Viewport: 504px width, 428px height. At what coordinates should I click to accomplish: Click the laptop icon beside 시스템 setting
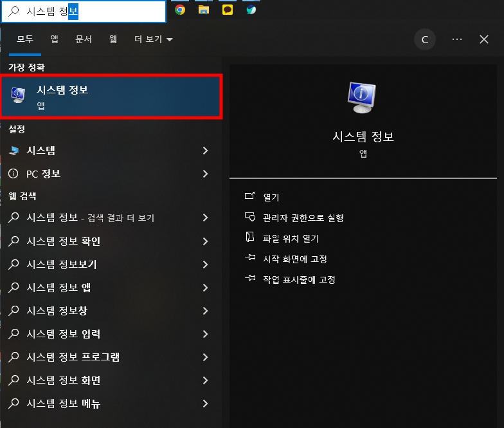coord(14,151)
